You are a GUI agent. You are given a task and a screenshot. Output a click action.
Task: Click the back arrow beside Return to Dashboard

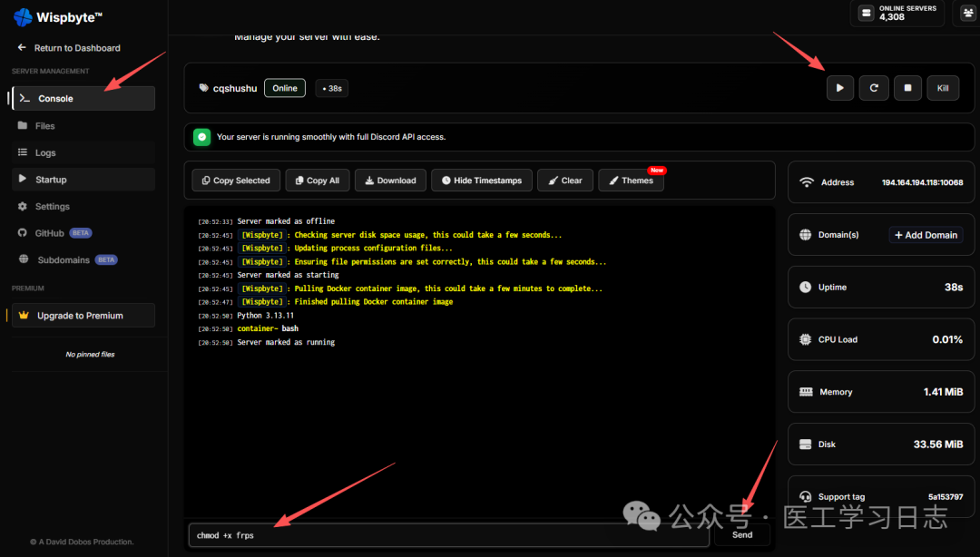(x=22, y=47)
